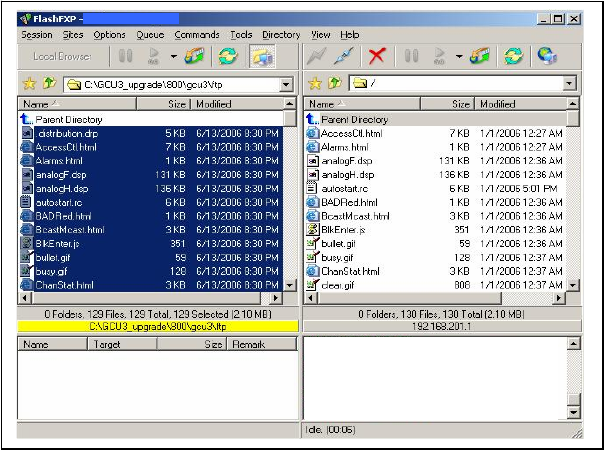
Task: Open transfer dropdown arrow in left toolbar
Action: [174, 57]
